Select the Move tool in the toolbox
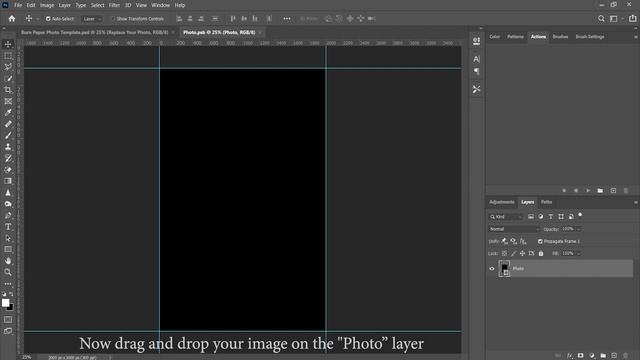Screen dimensions: 640x360 8,44
